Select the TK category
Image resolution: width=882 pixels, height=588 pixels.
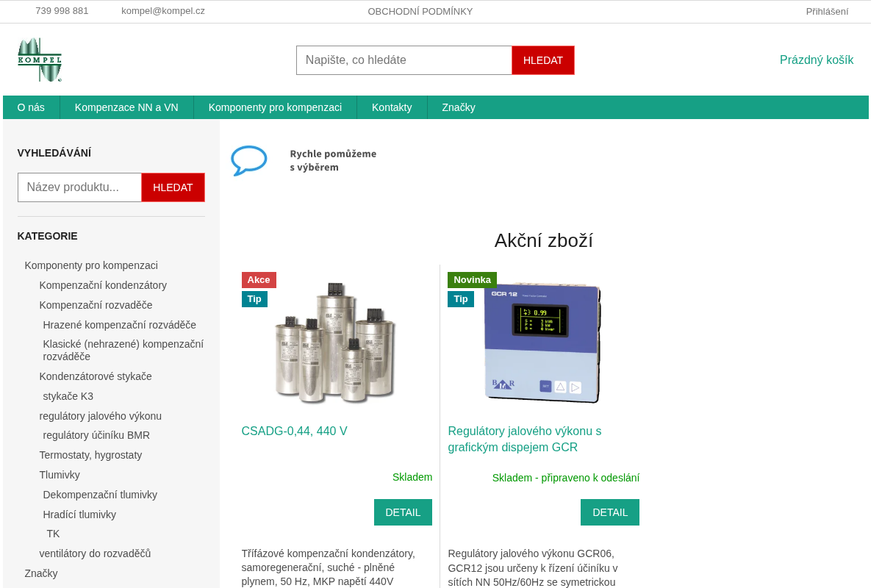click(x=53, y=534)
